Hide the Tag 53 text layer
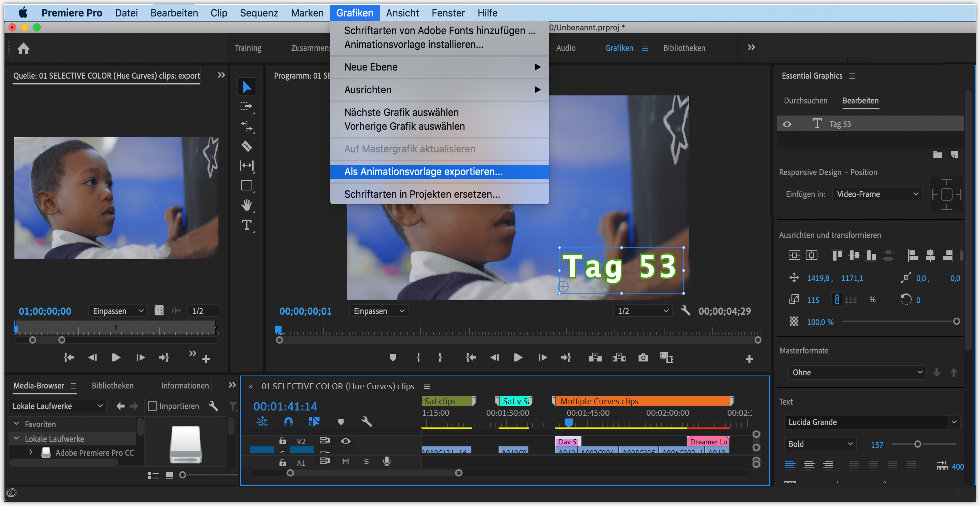 787,124
